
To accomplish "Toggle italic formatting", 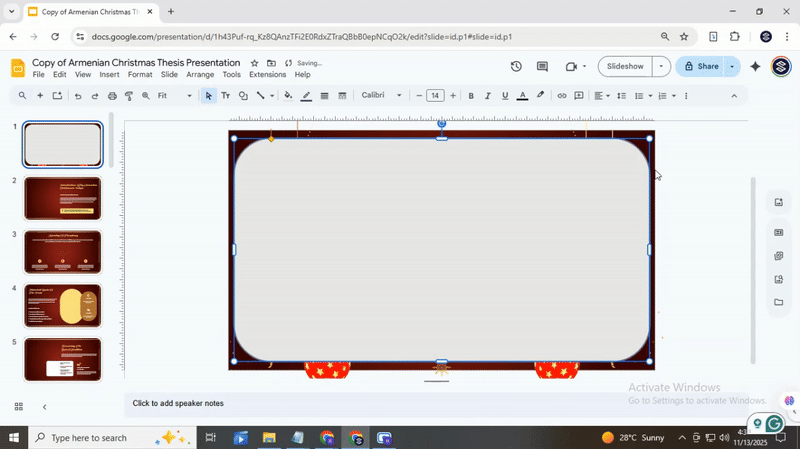I will coord(488,96).
